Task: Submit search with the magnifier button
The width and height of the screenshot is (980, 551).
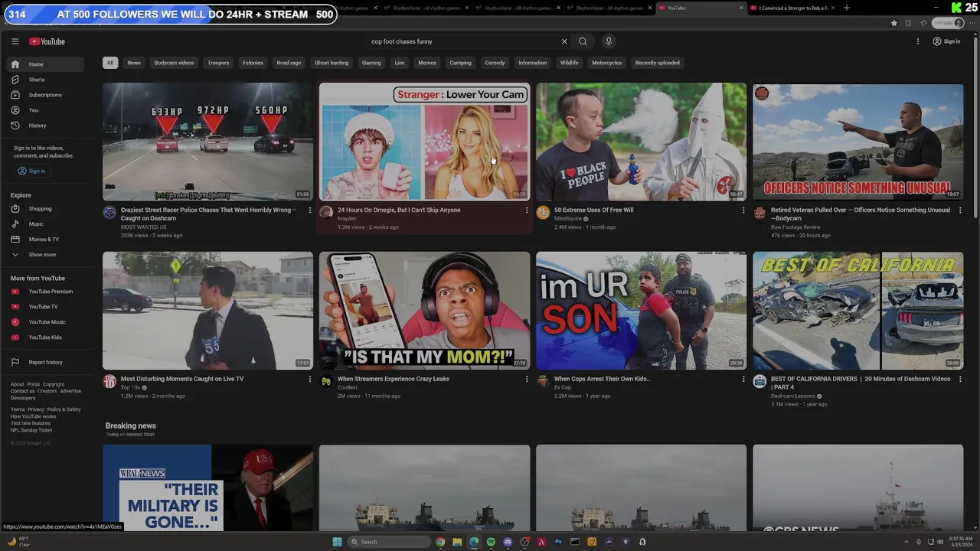Action: click(x=583, y=41)
